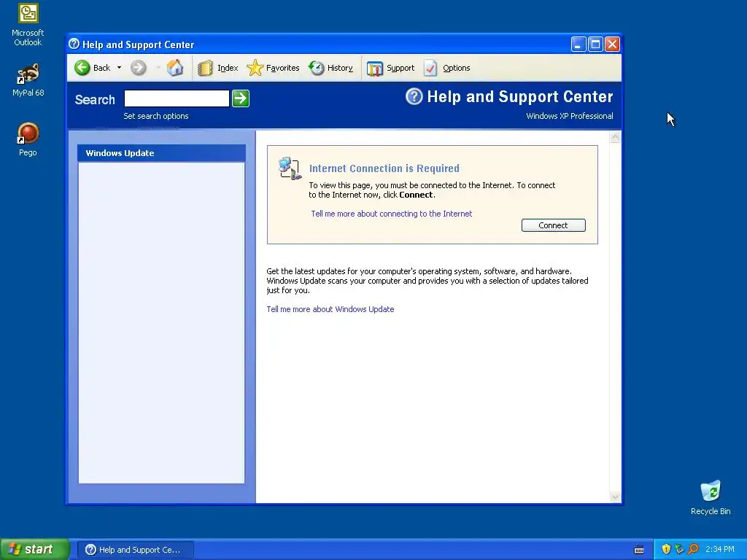This screenshot has width=747, height=560.
Task: Select the Microsoft Outlook desktop icon
Action: (x=28, y=25)
